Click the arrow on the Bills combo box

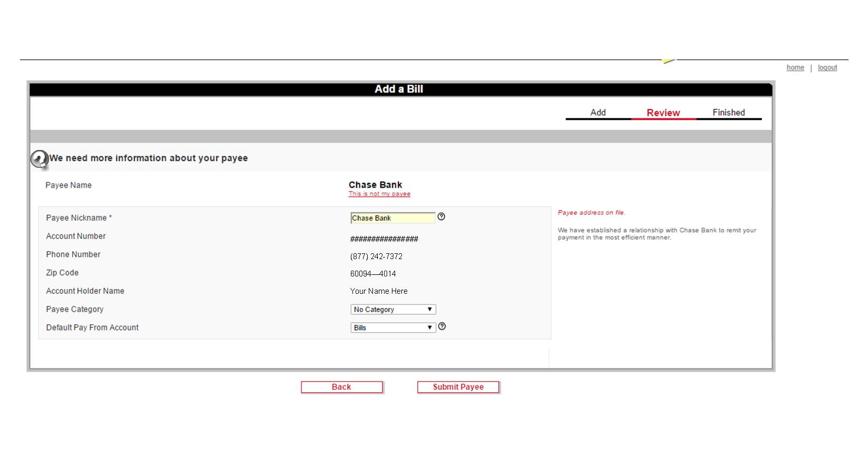point(429,327)
